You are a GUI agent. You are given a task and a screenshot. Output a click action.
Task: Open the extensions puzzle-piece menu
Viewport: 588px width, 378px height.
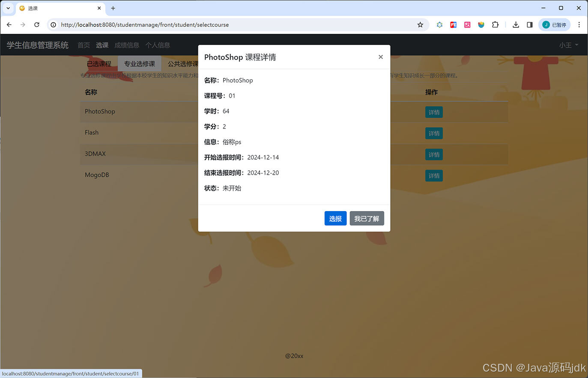click(495, 25)
